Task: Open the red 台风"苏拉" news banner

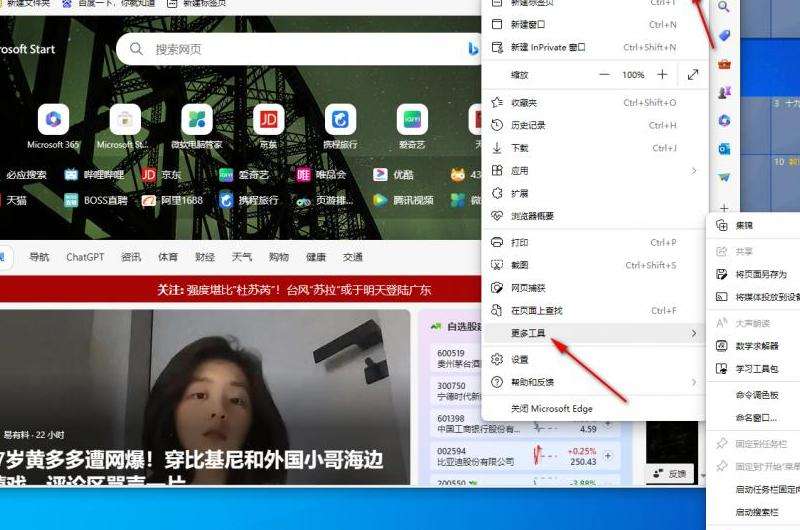Action: (240, 290)
